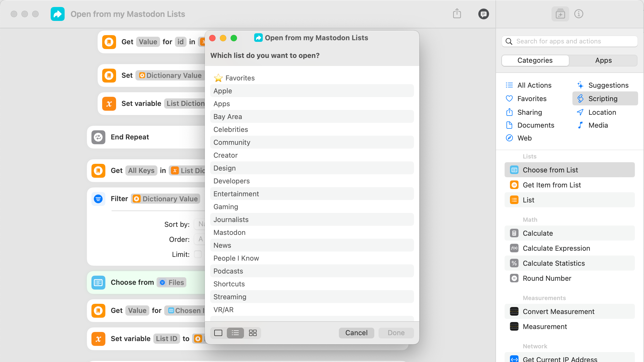Choose Mastodon from the list
Image resolution: width=644 pixels, height=362 pixels.
tap(312, 232)
